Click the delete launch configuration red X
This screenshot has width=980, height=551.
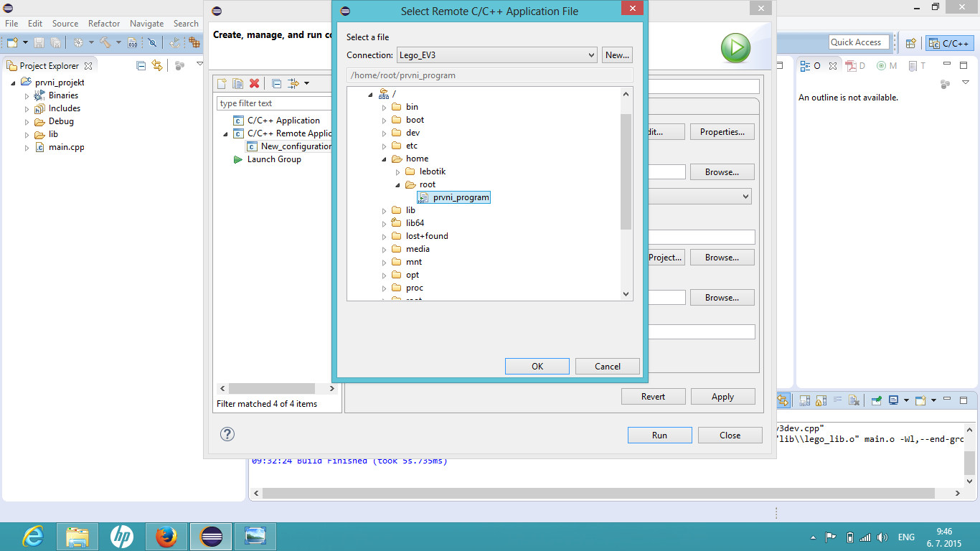pyautogui.click(x=254, y=84)
